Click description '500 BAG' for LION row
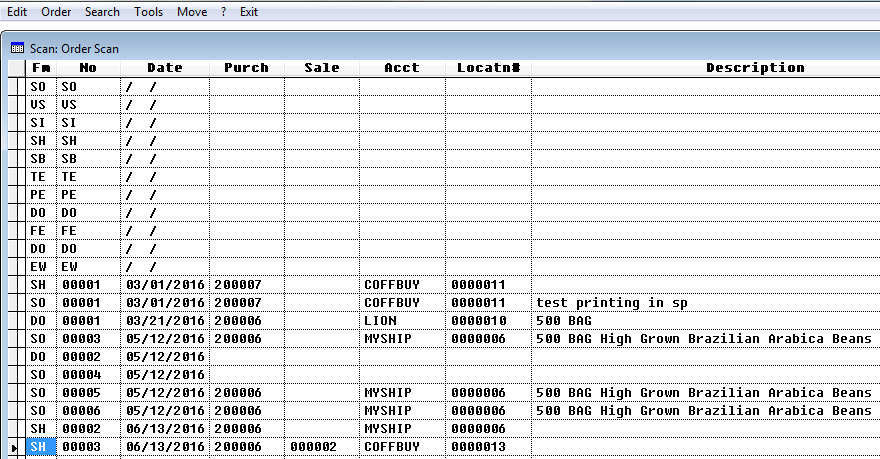This screenshot has height=459, width=880. [563, 321]
